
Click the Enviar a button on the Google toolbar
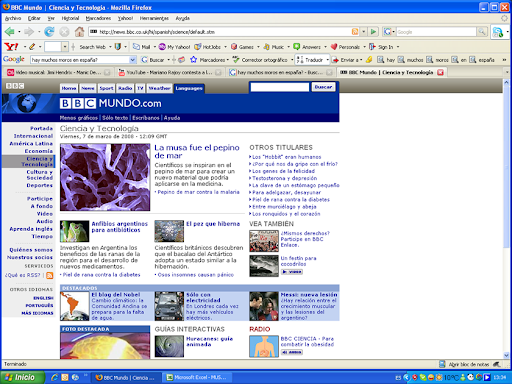pos(347,60)
